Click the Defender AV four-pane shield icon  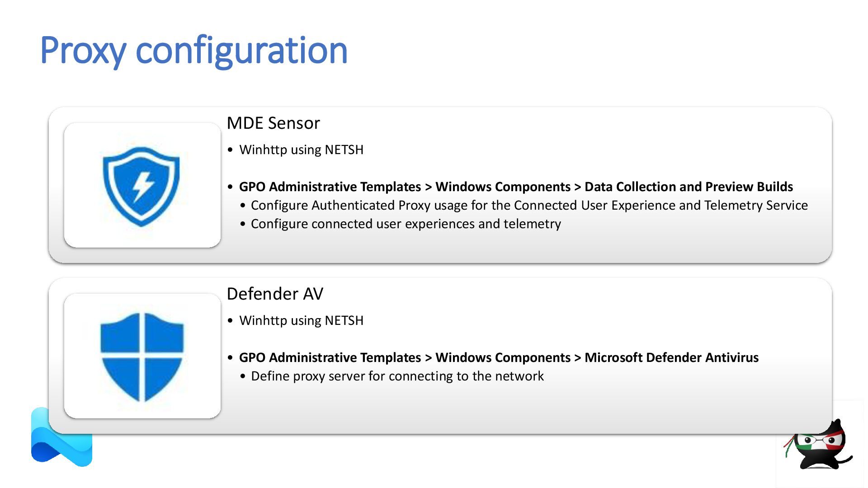pos(142,357)
